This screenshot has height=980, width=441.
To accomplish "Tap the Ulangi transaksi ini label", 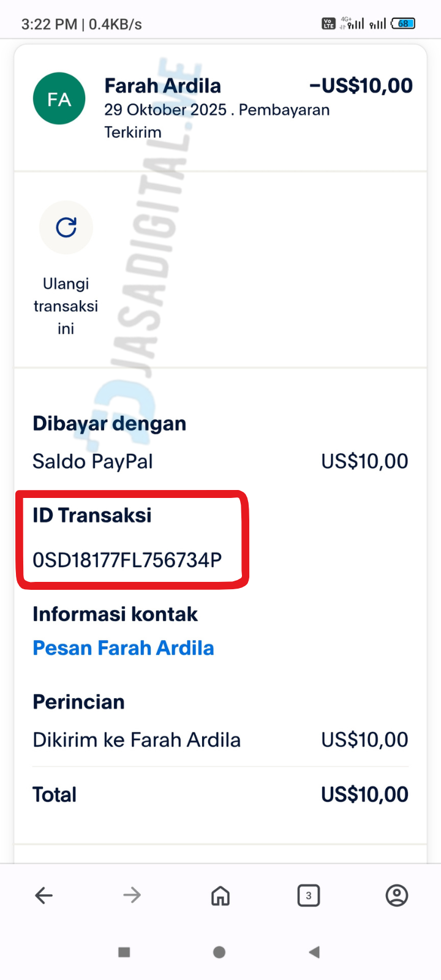I will pyautogui.click(x=66, y=306).
